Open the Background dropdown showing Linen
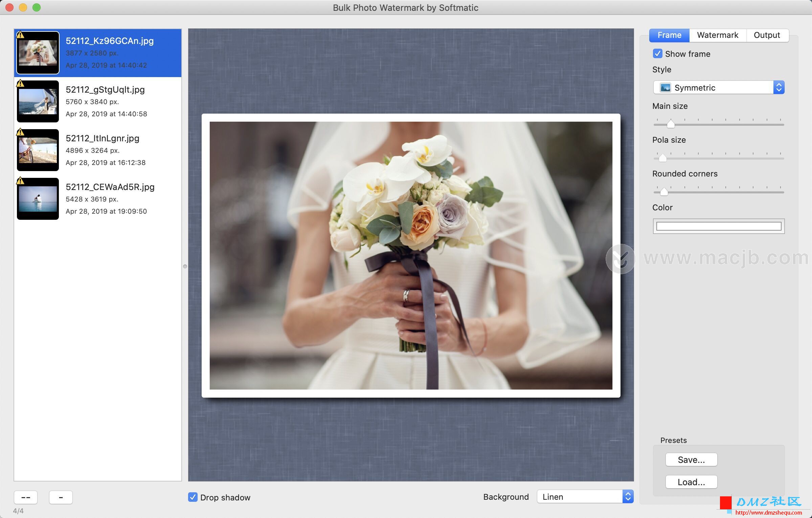 click(585, 497)
